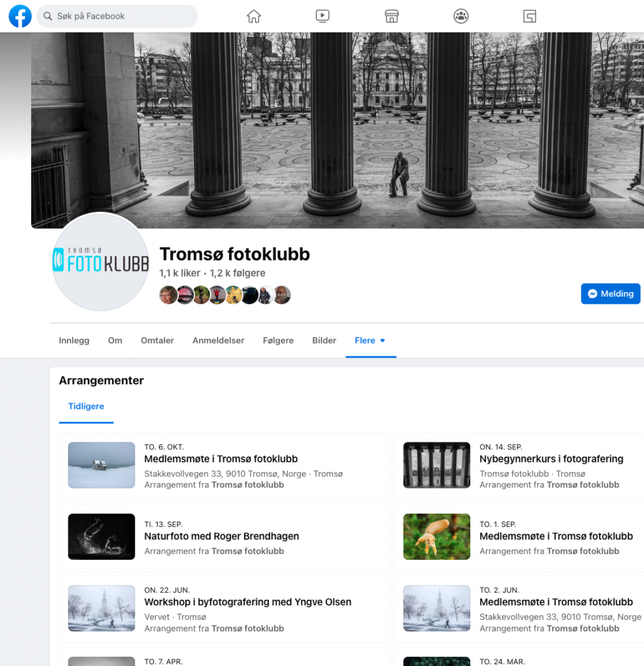Click the search magnifier icon

tap(47, 16)
